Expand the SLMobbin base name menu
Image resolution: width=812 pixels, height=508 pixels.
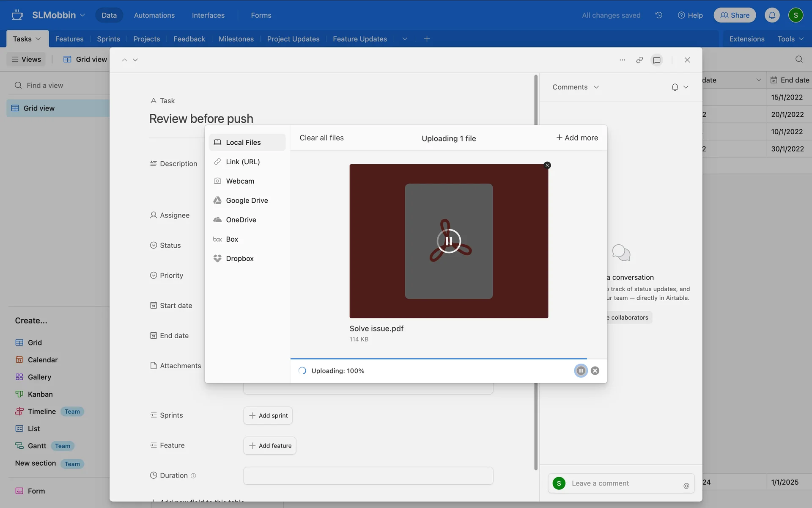pos(58,15)
